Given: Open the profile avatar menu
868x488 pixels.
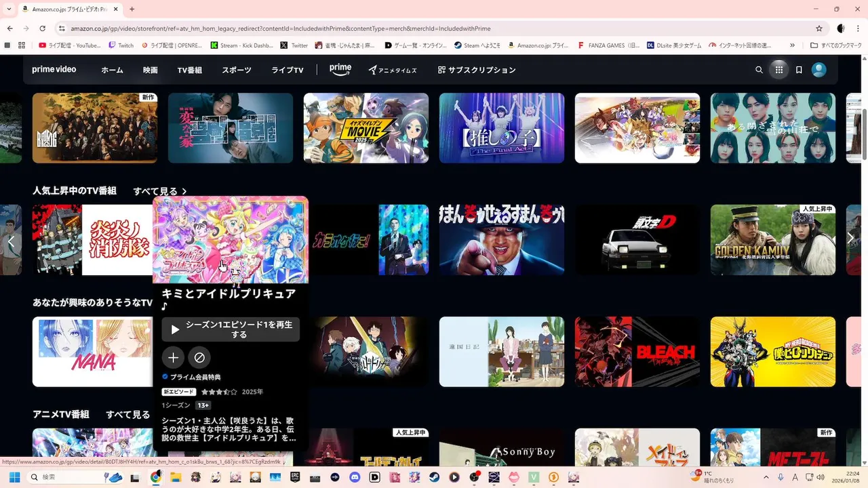Looking at the screenshot, I should point(819,70).
